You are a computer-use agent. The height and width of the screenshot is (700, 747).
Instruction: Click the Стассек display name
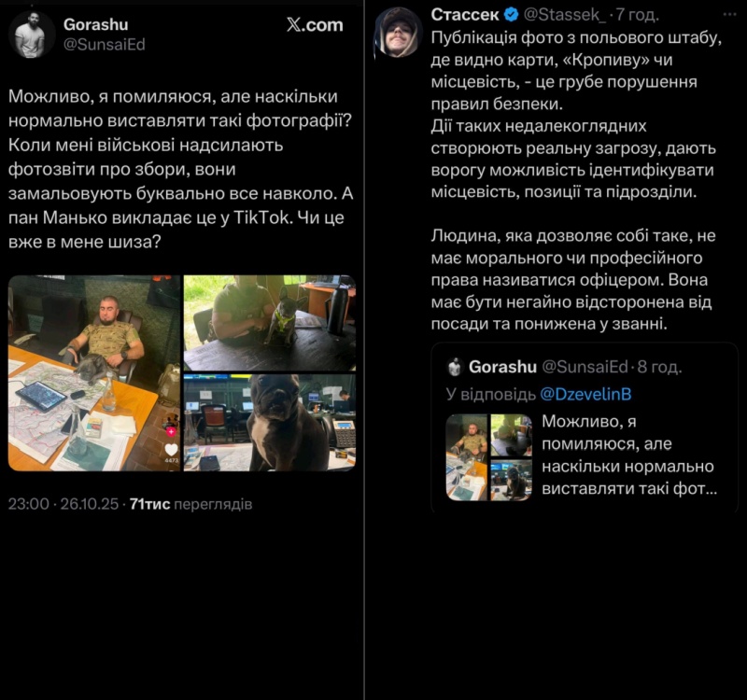(464, 15)
